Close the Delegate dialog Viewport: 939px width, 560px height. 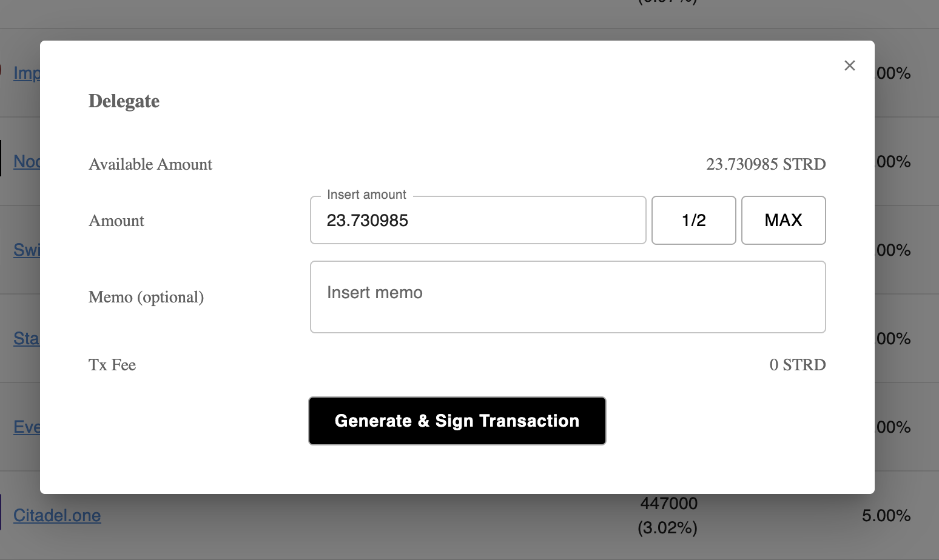849,65
